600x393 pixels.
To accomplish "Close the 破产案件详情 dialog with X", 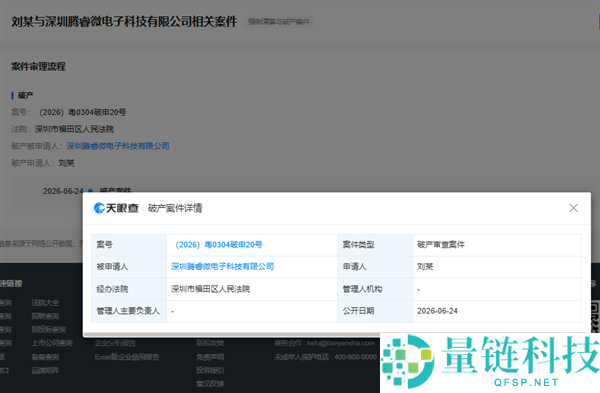I will tap(573, 208).
